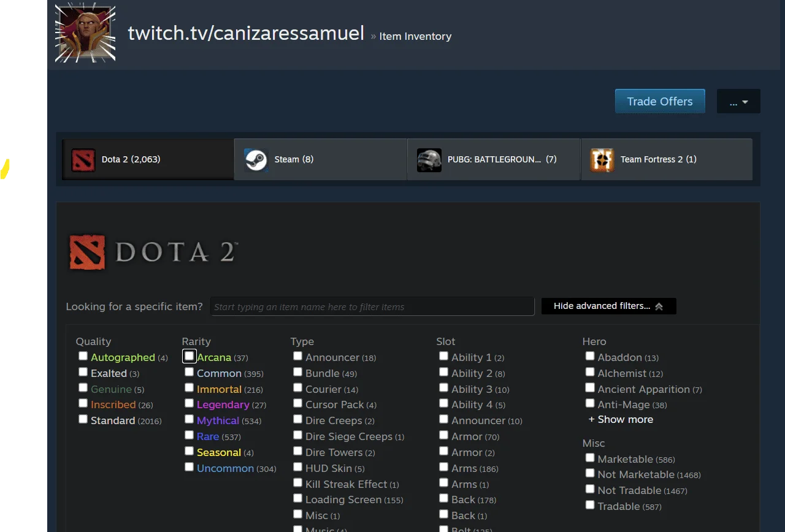Check the Tradable misc filter
785x532 pixels.
589,505
